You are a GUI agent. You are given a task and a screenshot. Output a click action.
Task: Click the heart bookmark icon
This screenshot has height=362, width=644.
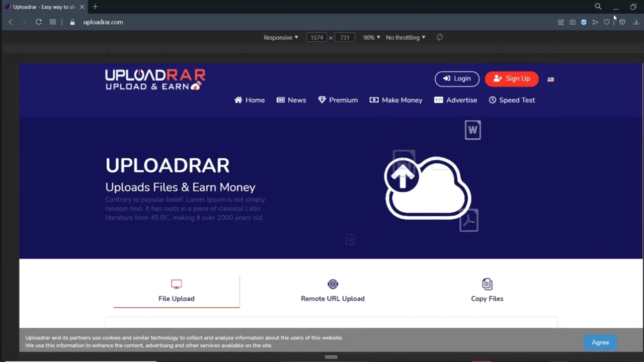tap(607, 22)
